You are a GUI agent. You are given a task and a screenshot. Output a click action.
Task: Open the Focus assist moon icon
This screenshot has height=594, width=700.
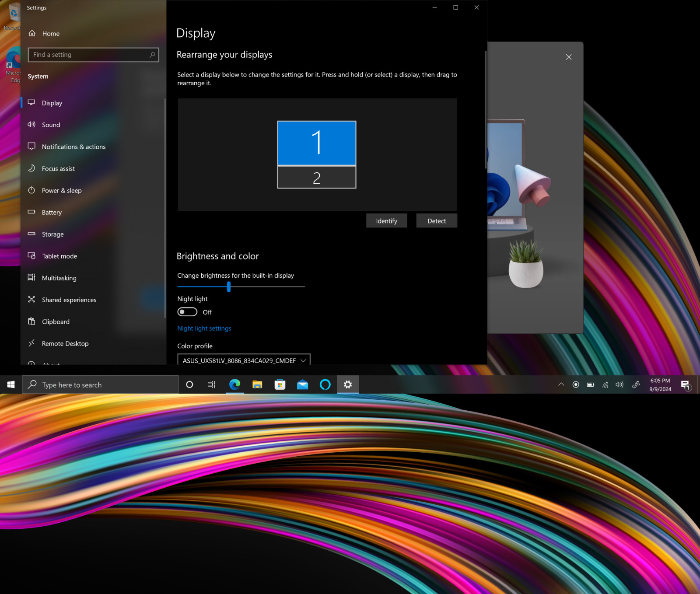click(31, 168)
